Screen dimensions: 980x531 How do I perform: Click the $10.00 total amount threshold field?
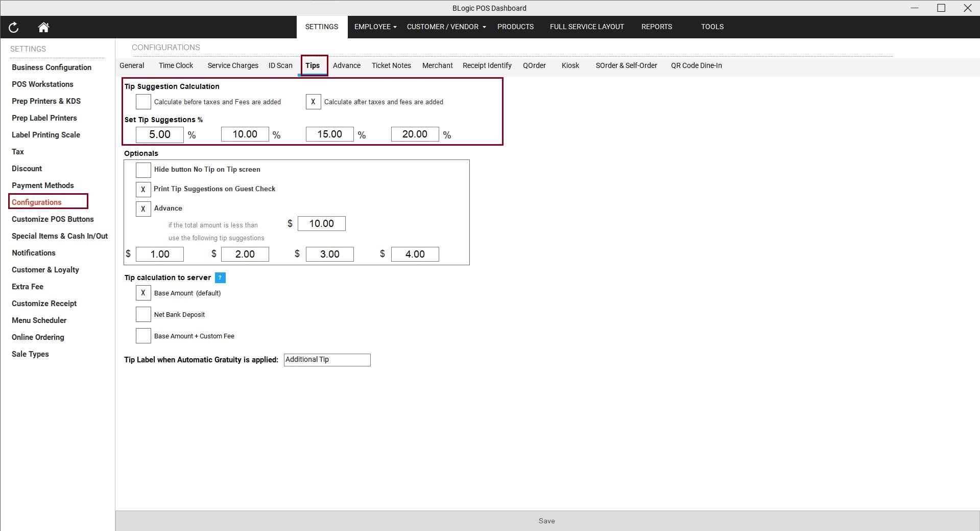(x=321, y=224)
